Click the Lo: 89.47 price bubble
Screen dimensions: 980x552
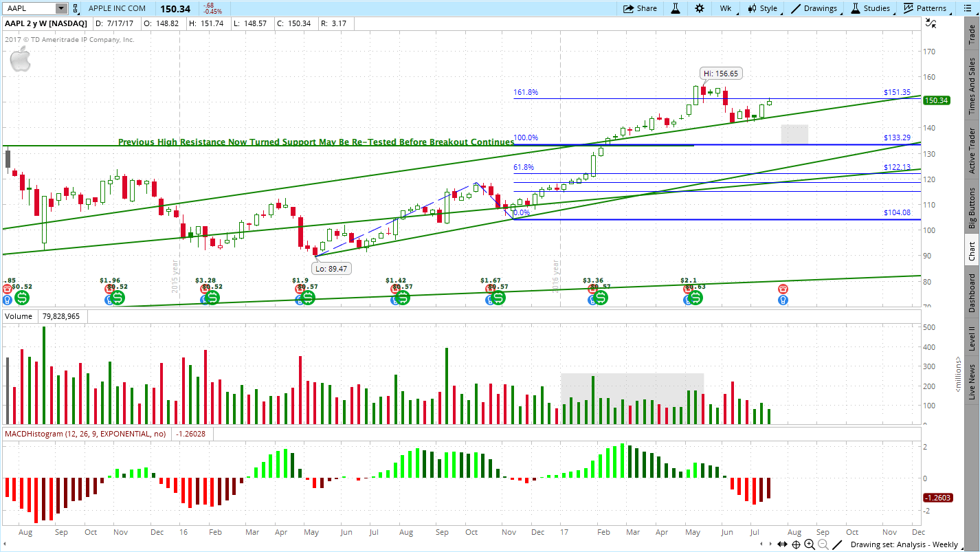pos(331,269)
